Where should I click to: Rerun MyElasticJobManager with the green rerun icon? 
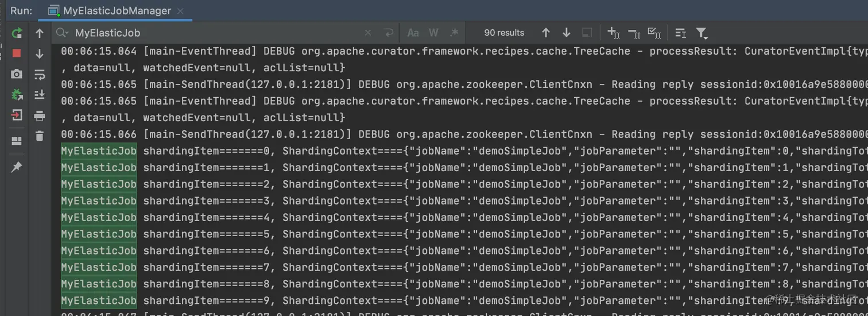[x=17, y=33]
